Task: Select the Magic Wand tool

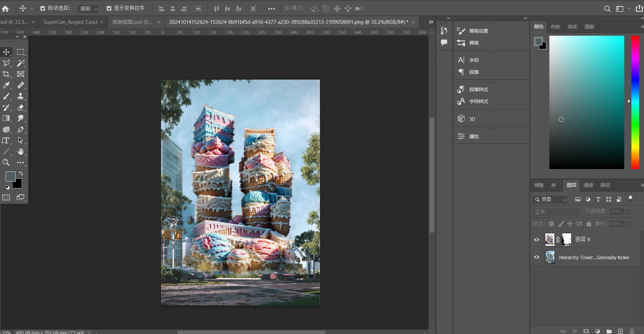Action: pyautogui.click(x=21, y=63)
